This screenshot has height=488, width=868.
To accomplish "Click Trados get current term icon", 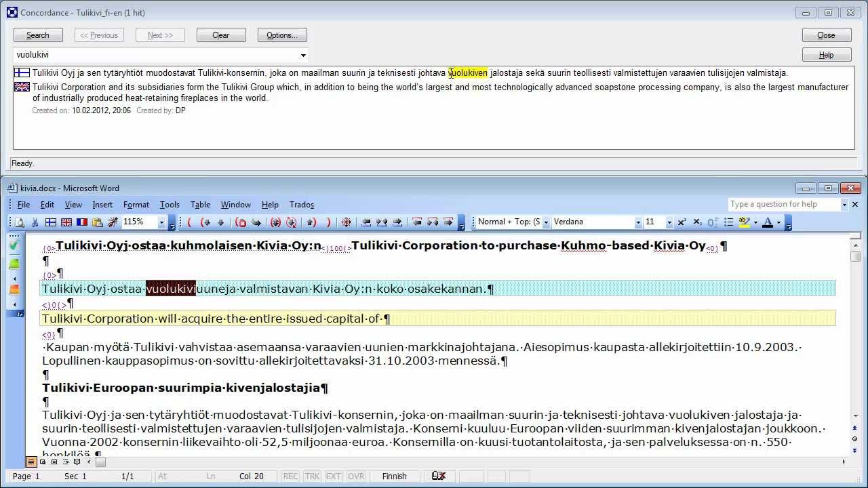I will coord(433,222).
